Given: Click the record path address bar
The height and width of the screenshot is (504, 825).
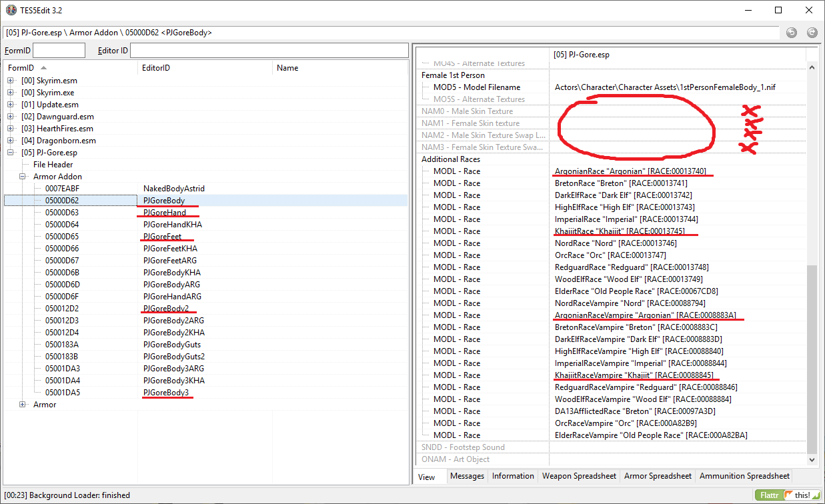Looking at the screenshot, I should pos(391,32).
